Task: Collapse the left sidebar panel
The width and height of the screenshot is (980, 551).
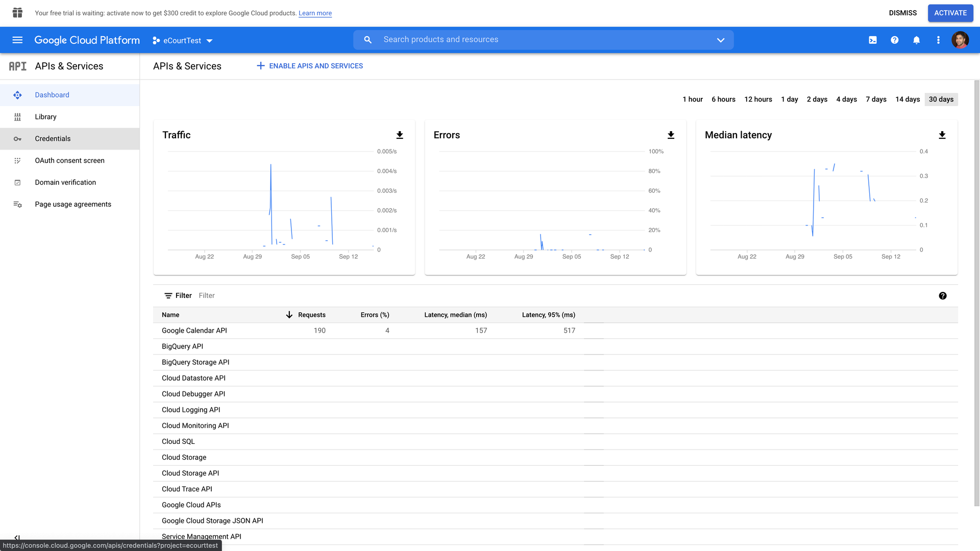Action: [17, 537]
